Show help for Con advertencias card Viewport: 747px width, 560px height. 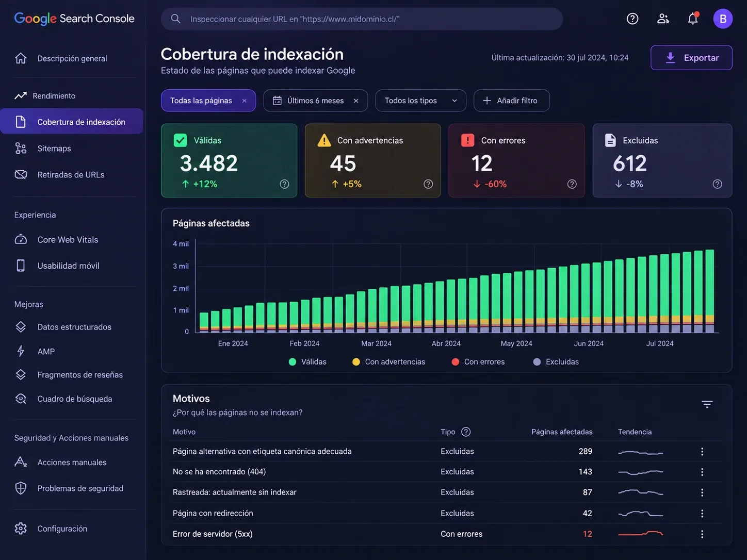[x=428, y=184]
